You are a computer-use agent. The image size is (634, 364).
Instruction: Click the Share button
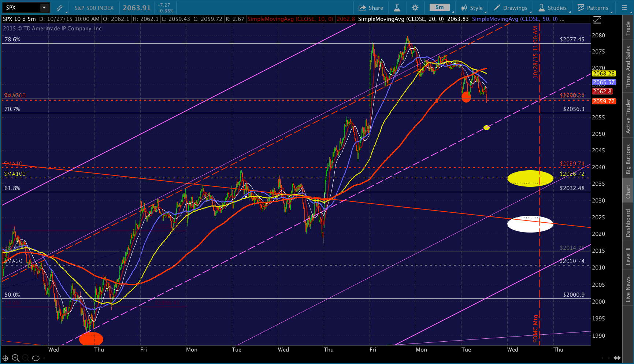pos(371,8)
